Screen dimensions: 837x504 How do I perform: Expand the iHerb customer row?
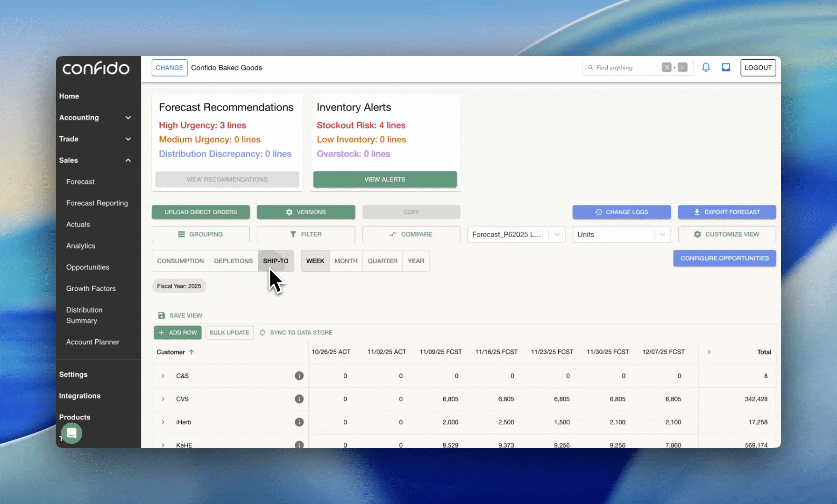pyautogui.click(x=163, y=422)
